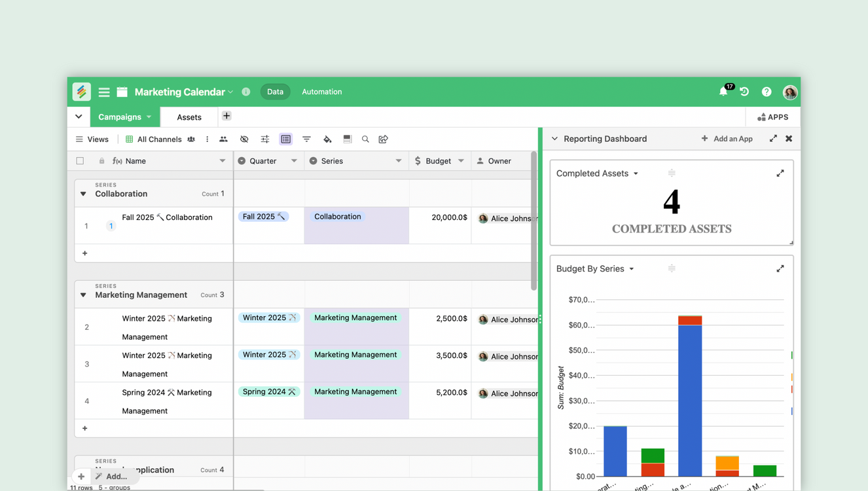868x491 pixels.
Task: Open the Automation tab
Action: click(x=321, y=92)
